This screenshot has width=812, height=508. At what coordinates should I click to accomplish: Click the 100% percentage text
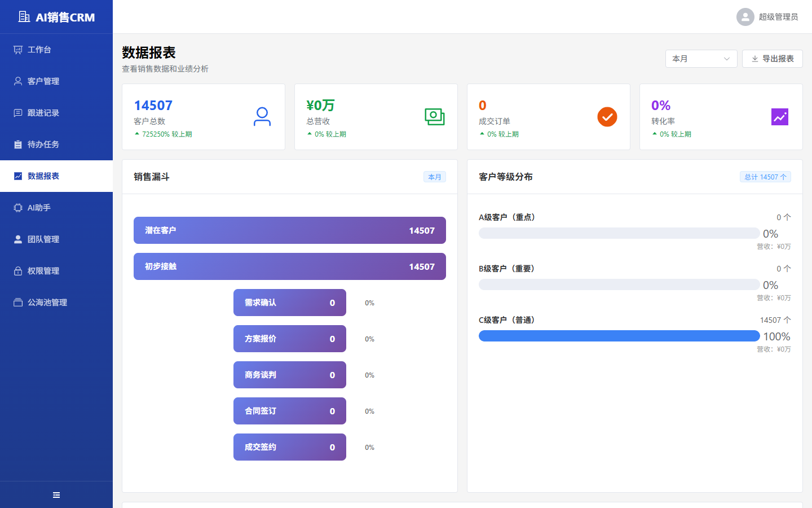tap(776, 336)
